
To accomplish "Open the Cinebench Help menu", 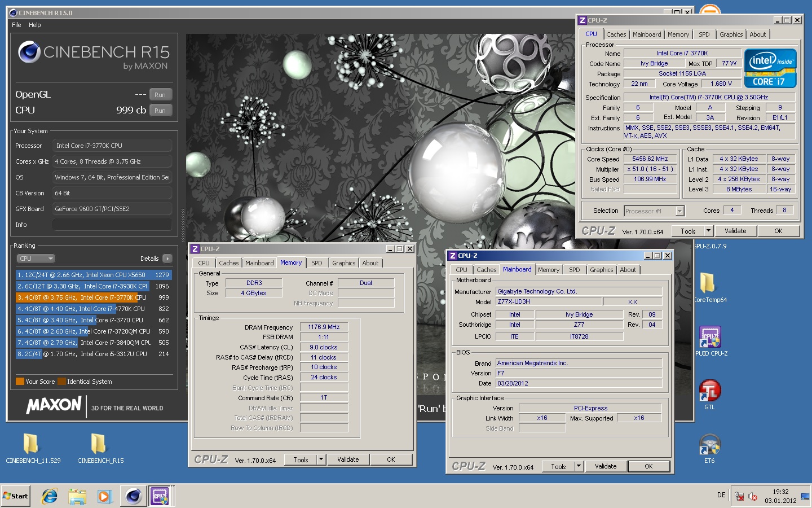I will point(35,25).
